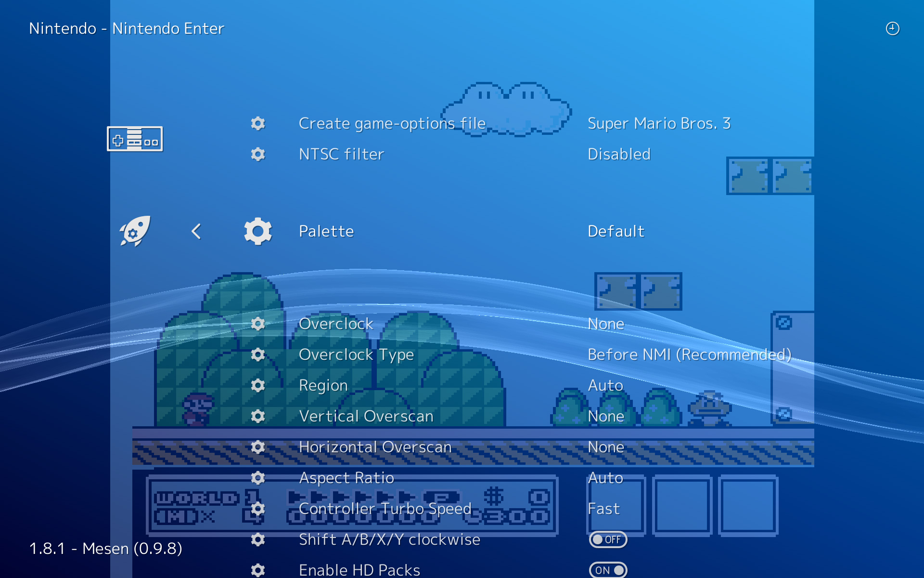Toggle Shift A/B/X/Y clockwise OFF switch
This screenshot has width=924, height=578.
(x=608, y=539)
